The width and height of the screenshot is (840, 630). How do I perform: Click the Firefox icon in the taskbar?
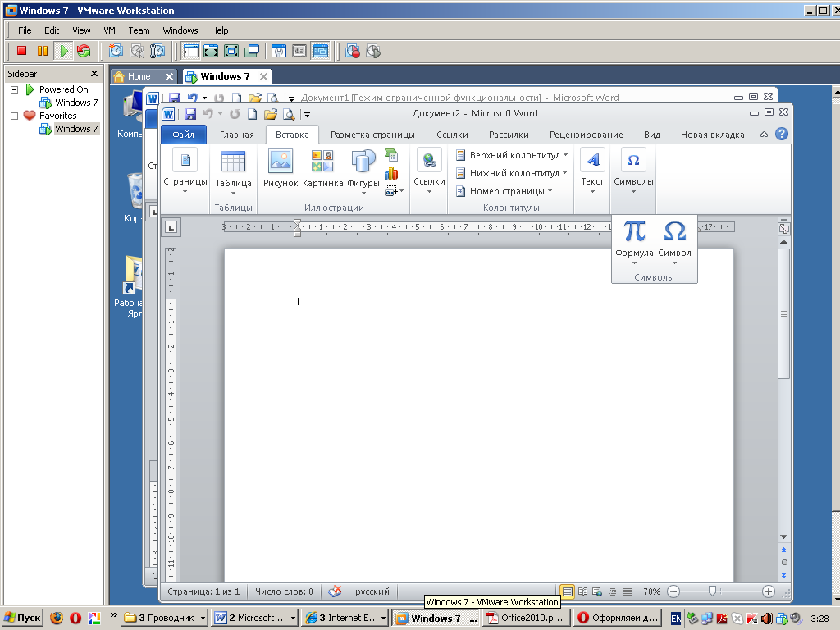tap(57, 618)
